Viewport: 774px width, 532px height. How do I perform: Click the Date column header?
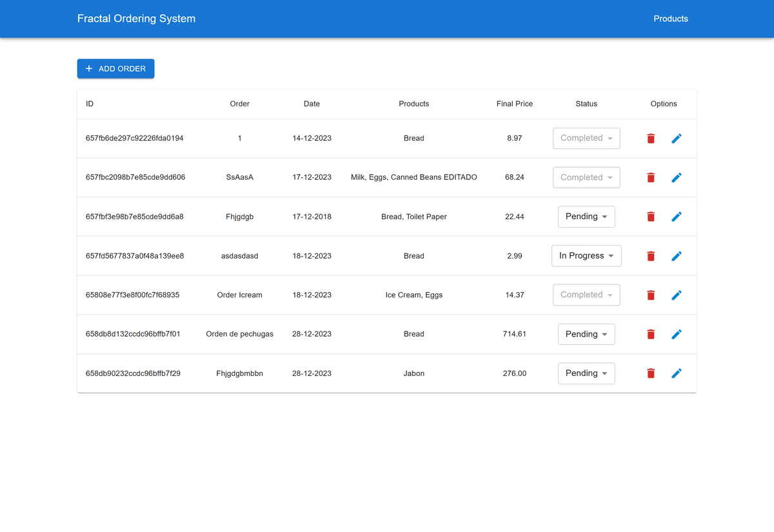[312, 104]
